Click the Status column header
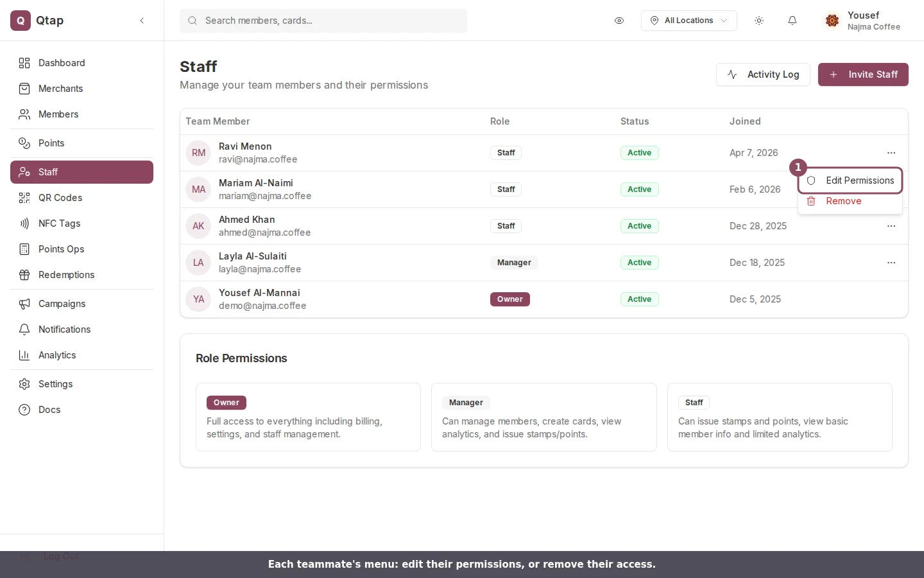The width and height of the screenshot is (924, 578). coord(635,121)
